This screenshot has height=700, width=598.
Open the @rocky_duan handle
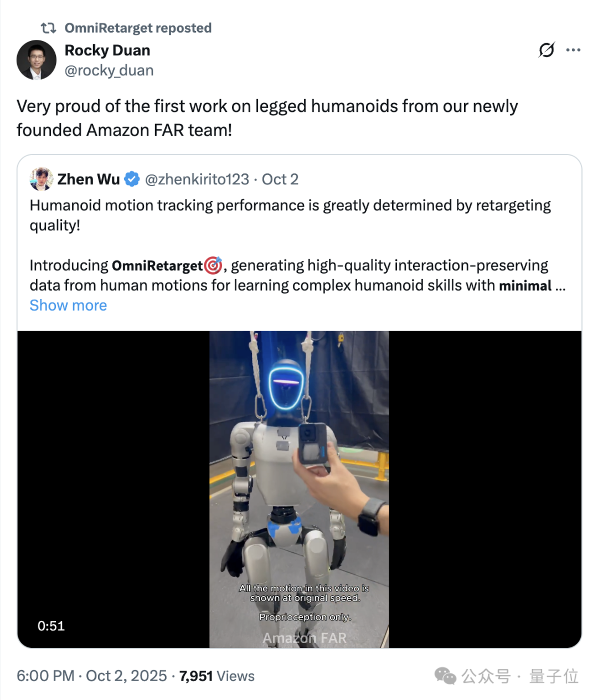tap(109, 71)
